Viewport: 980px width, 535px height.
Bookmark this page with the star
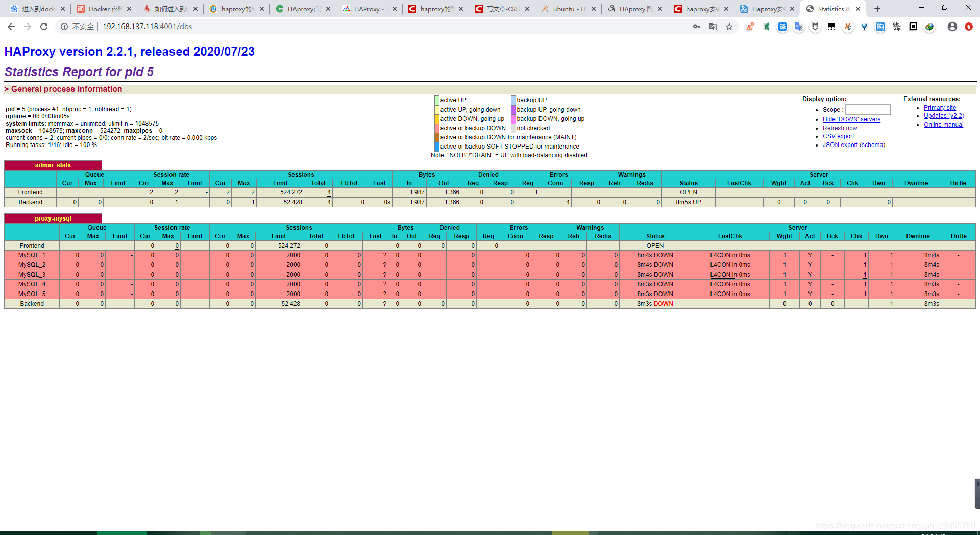(x=729, y=27)
